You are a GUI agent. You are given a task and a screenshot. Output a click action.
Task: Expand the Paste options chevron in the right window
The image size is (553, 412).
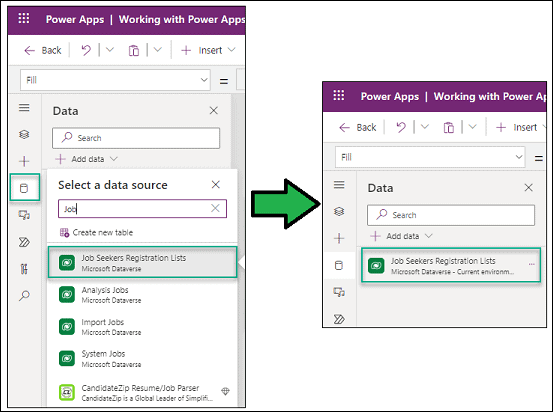click(473, 127)
